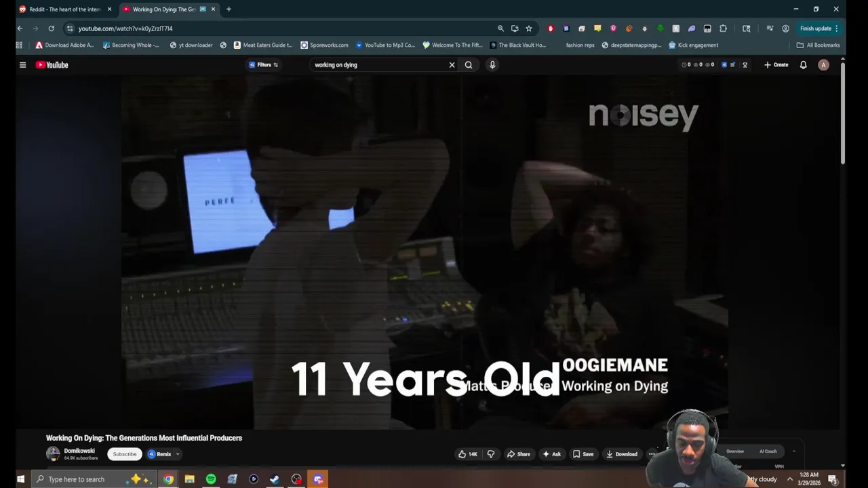
Task: Open the Remix button
Action: (160, 454)
